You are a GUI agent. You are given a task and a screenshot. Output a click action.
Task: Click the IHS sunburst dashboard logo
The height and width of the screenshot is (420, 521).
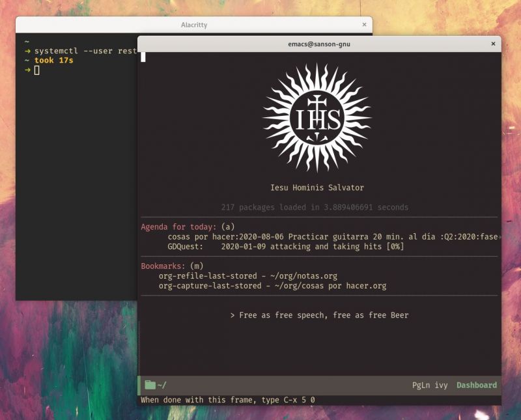[x=317, y=118]
